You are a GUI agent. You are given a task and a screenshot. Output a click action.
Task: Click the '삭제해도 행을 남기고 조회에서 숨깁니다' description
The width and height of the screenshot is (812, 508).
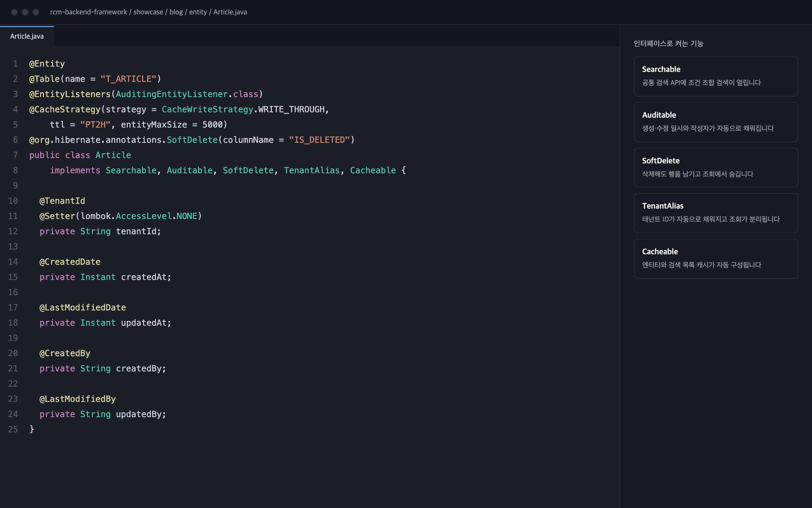click(698, 174)
